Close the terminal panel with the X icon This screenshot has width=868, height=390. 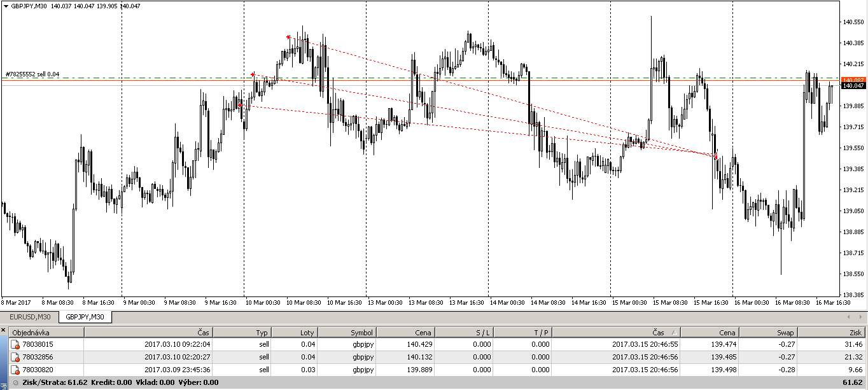point(3,330)
